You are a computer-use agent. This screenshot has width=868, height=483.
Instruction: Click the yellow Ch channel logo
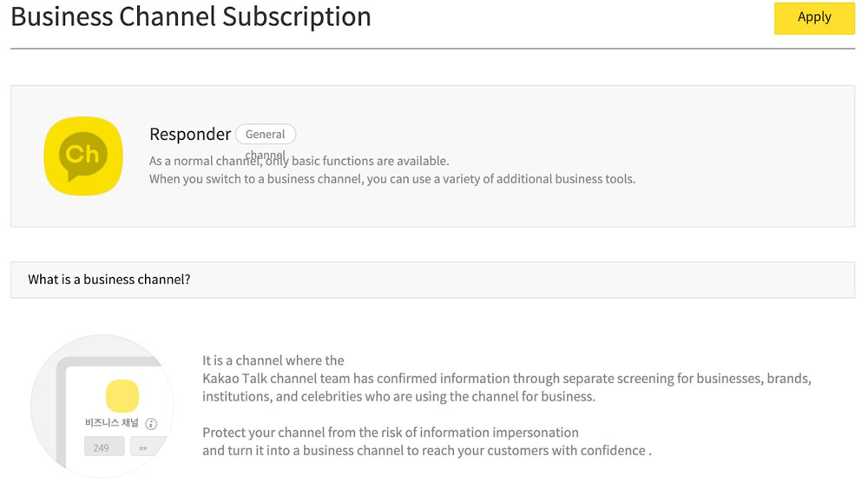pos(82,155)
